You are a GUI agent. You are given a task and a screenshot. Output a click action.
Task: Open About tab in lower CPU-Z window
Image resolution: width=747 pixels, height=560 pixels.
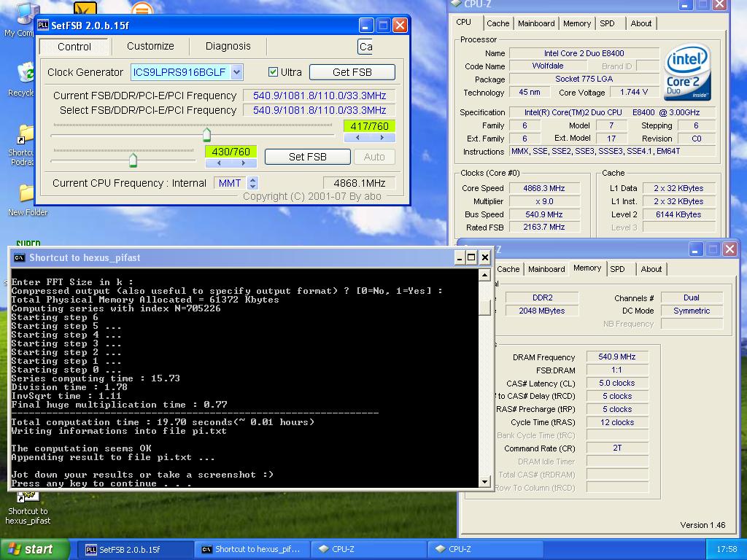pyautogui.click(x=651, y=269)
